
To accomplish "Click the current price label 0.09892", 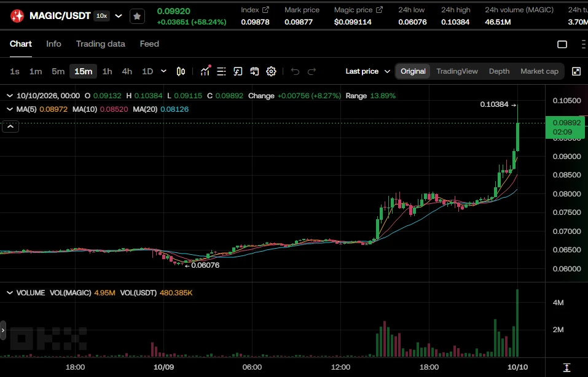I will (x=565, y=127).
